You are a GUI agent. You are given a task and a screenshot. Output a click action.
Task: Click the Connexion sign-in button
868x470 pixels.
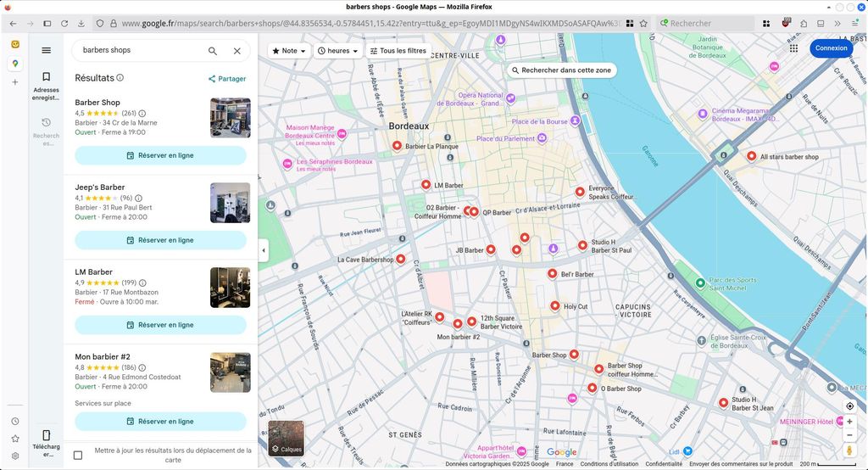click(x=831, y=48)
